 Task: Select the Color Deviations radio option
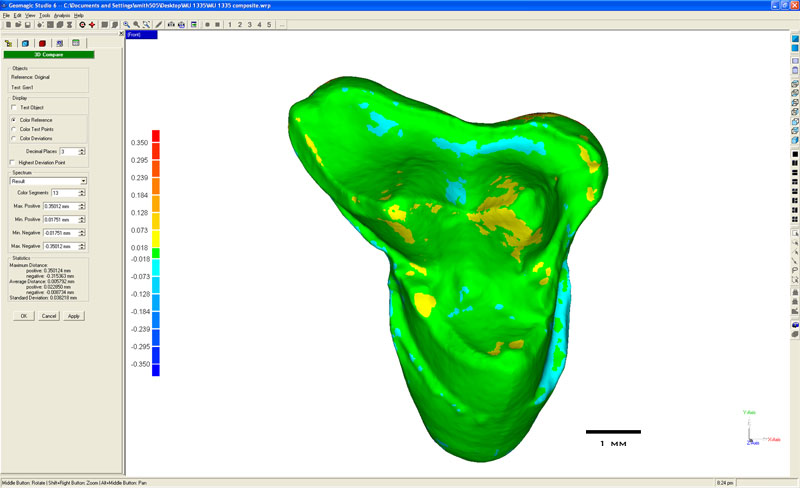[x=13, y=139]
